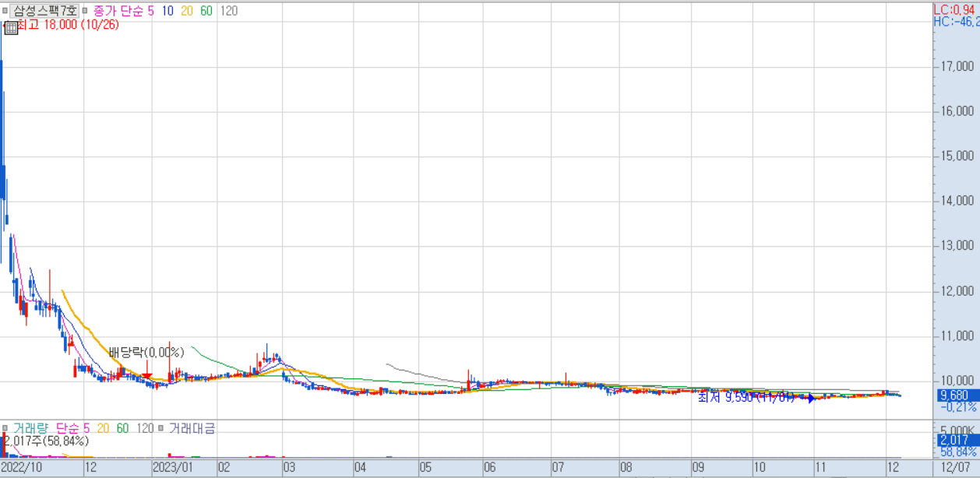Click the 58.84% value on volume axis

(958, 452)
